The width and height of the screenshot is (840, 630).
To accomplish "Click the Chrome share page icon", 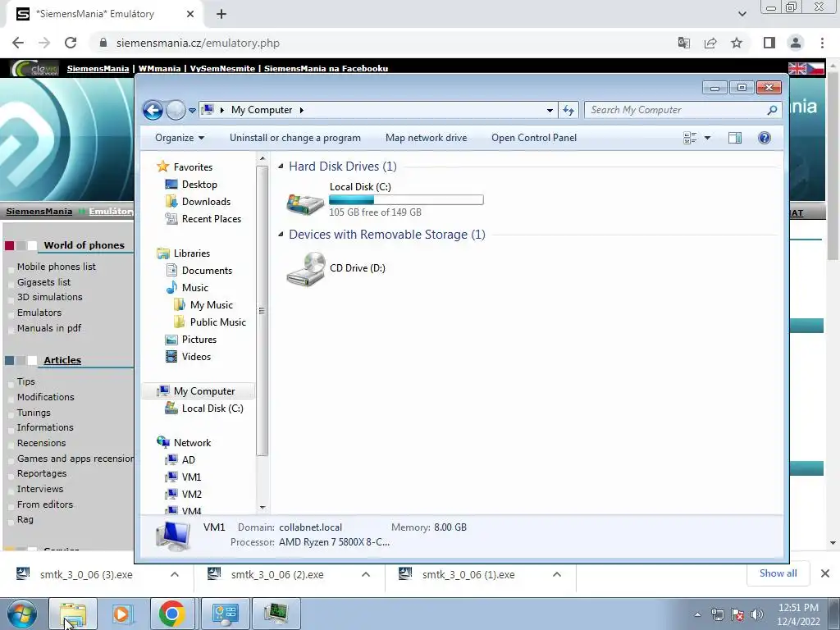I will tap(710, 43).
